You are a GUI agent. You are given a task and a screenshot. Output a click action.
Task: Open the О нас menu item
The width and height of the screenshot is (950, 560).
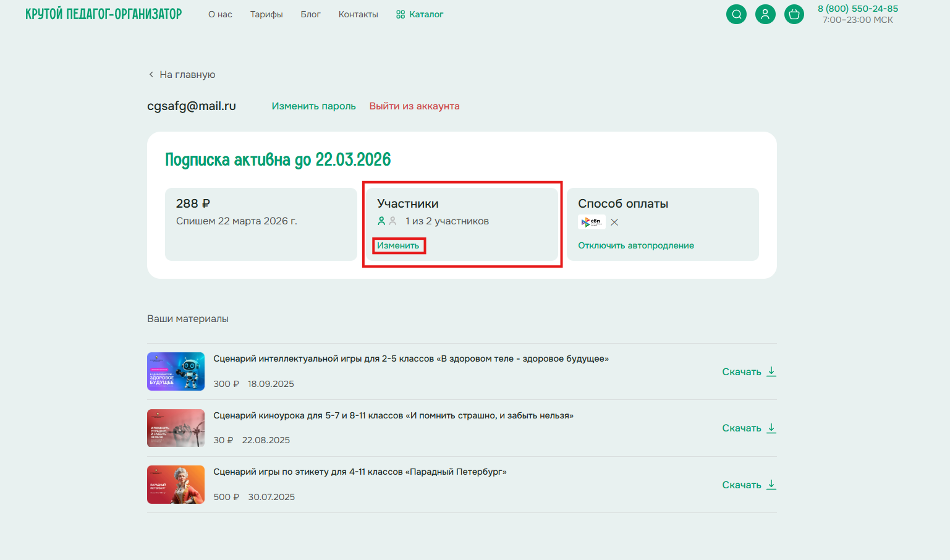click(220, 14)
